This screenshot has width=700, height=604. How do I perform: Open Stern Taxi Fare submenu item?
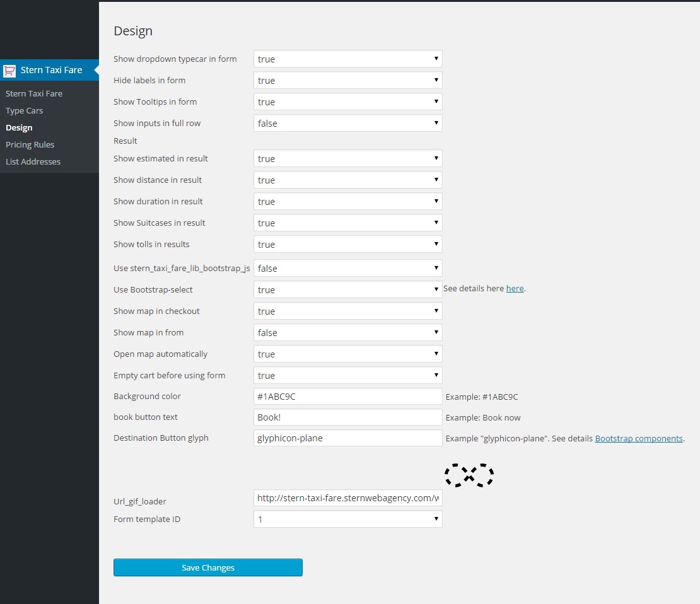click(x=34, y=94)
